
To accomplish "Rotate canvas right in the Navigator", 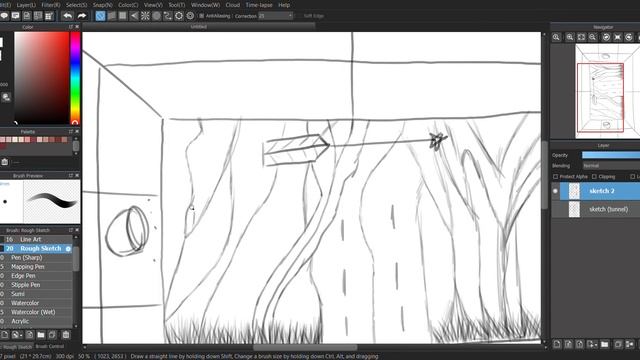I will point(629,37).
